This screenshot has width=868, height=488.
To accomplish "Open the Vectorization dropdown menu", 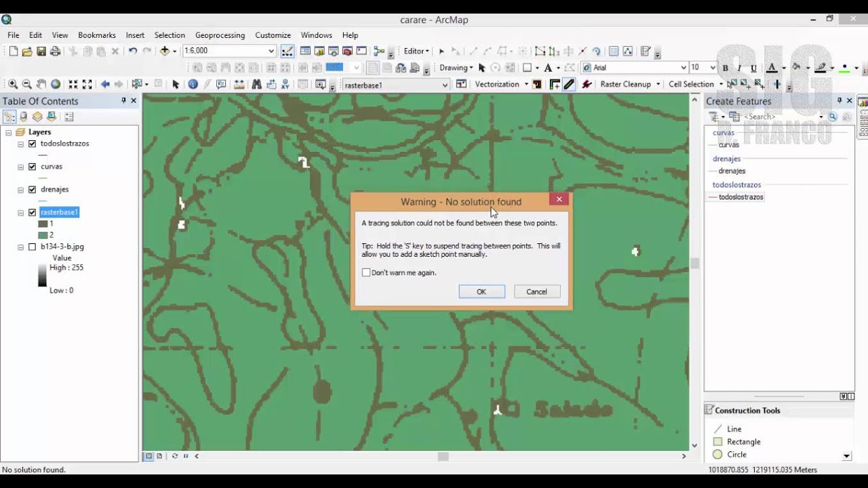I will pyautogui.click(x=501, y=84).
